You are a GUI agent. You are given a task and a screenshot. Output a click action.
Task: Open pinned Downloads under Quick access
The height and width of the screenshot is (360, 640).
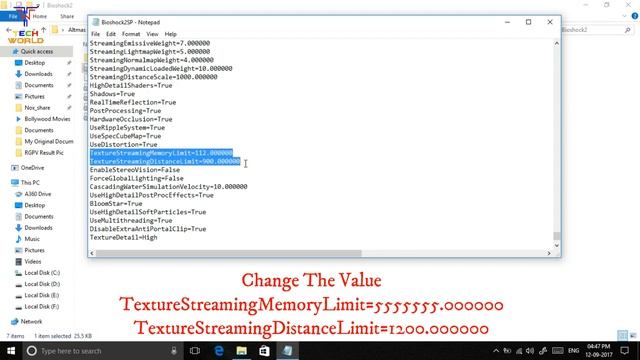(x=38, y=74)
